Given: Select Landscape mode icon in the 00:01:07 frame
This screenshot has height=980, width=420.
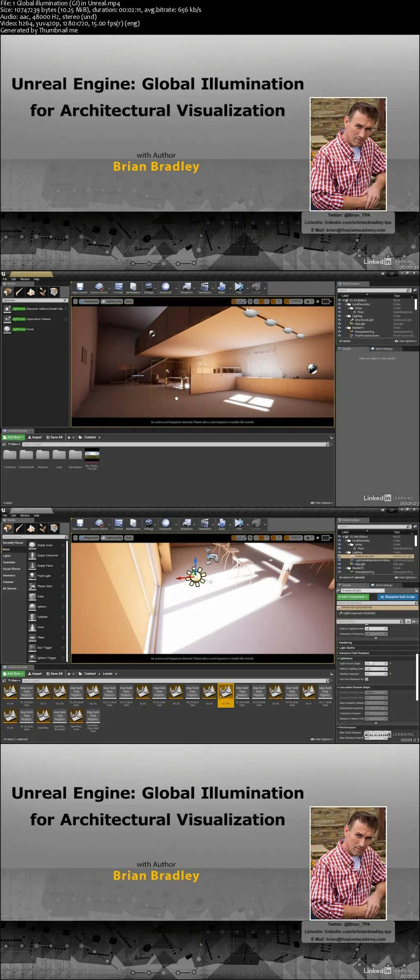Looking at the screenshot, I should click(x=31, y=292).
